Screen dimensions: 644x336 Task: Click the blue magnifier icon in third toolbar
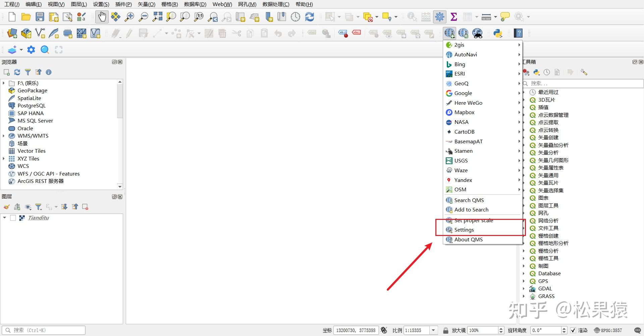point(45,50)
